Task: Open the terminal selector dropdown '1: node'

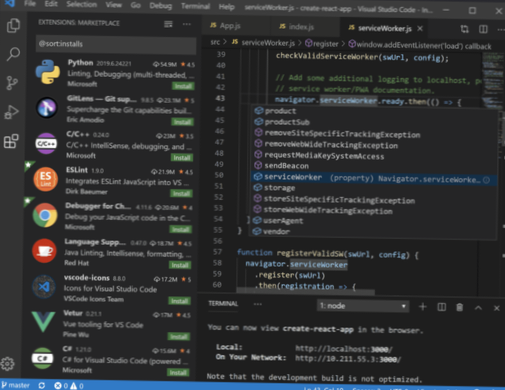Action: tap(363, 306)
